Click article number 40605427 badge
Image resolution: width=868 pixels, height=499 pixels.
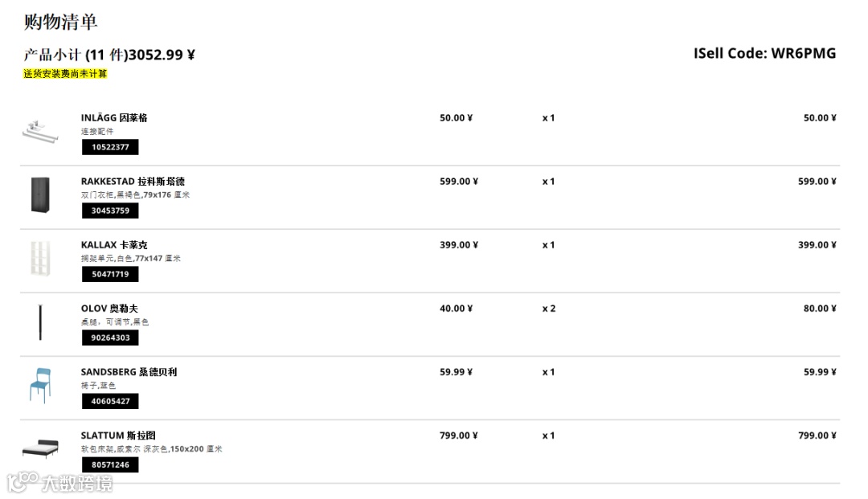110,401
